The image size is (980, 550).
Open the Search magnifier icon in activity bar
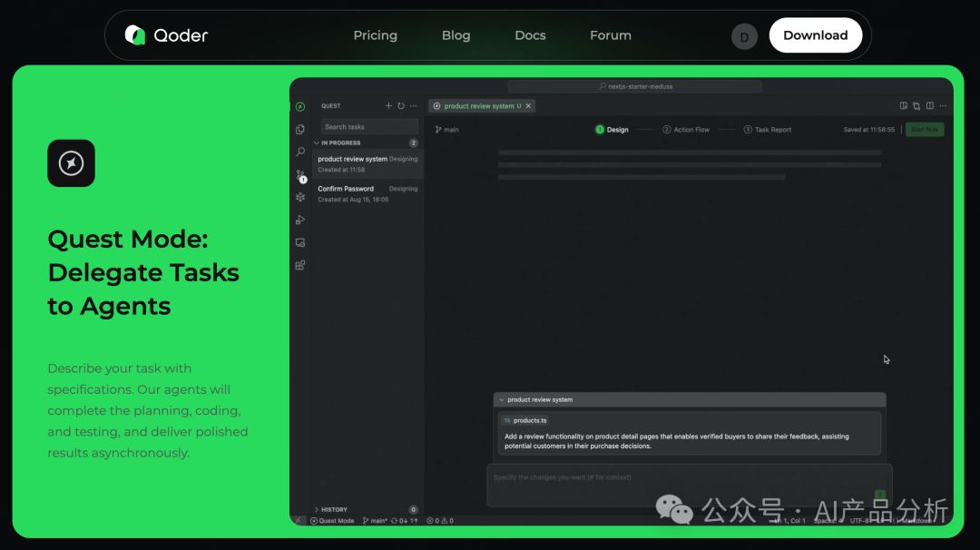point(300,152)
